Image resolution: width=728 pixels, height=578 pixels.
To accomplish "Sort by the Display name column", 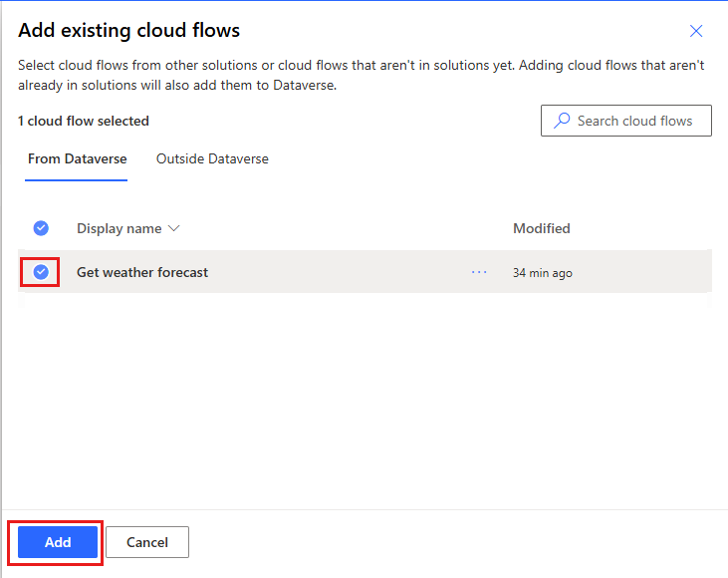I will click(x=119, y=228).
